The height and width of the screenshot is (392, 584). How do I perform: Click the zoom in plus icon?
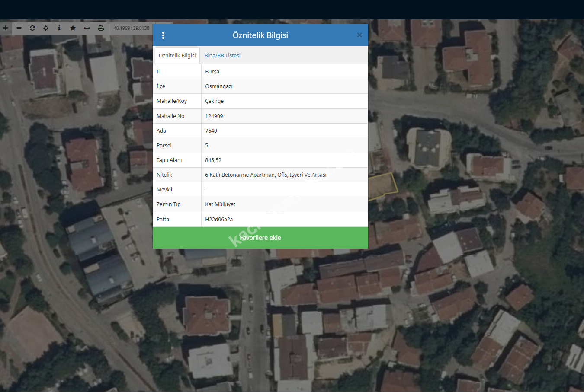pos(6,28)
